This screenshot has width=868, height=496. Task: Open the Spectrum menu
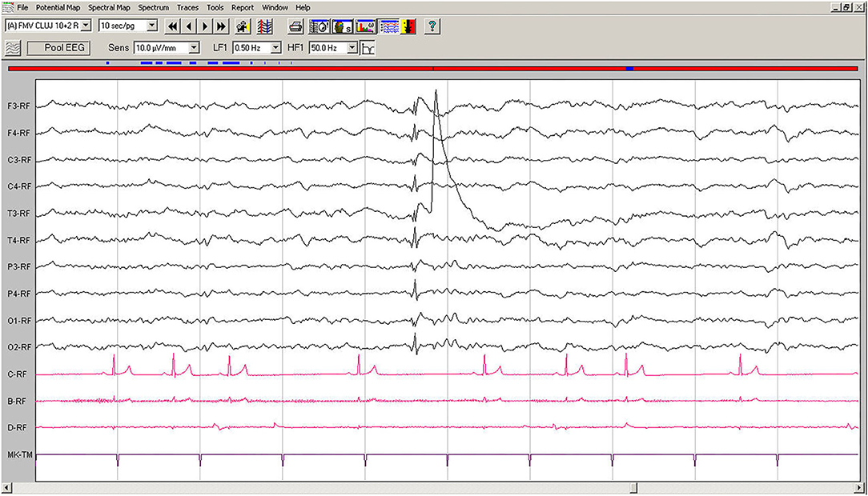pyautogui.click(x=153, y=8)
